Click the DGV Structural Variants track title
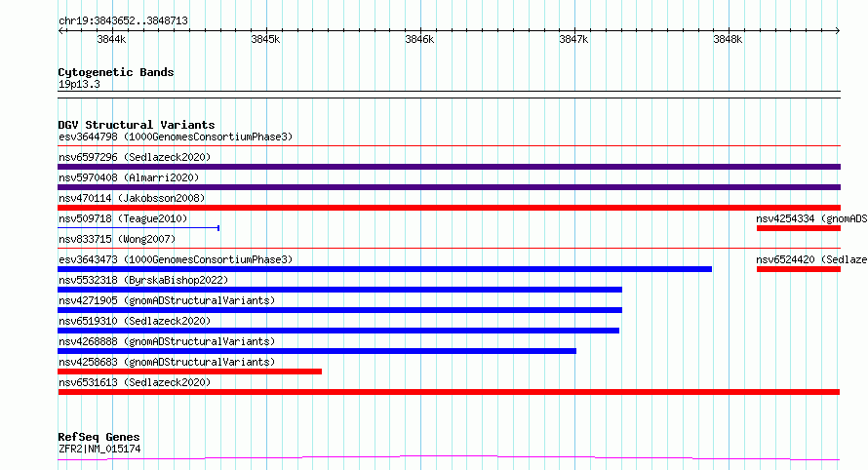Screen dimensions: 868x470 coord(137,125)
